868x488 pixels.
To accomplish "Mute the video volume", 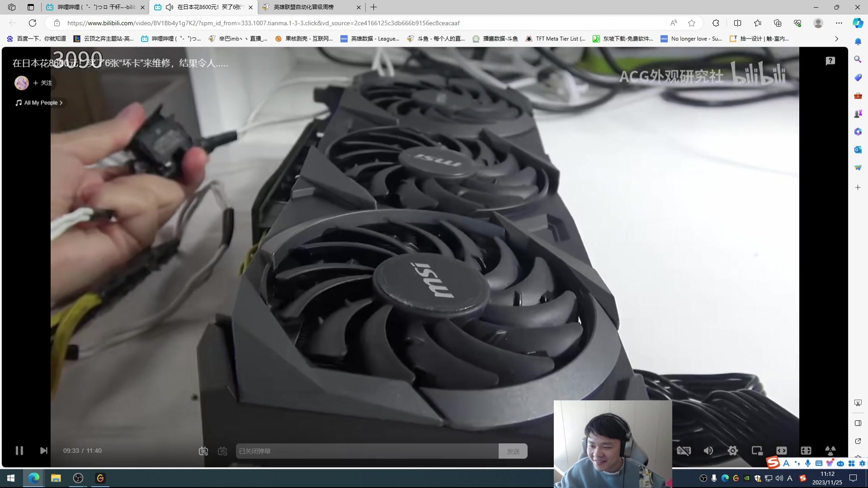I will (708, 450).
